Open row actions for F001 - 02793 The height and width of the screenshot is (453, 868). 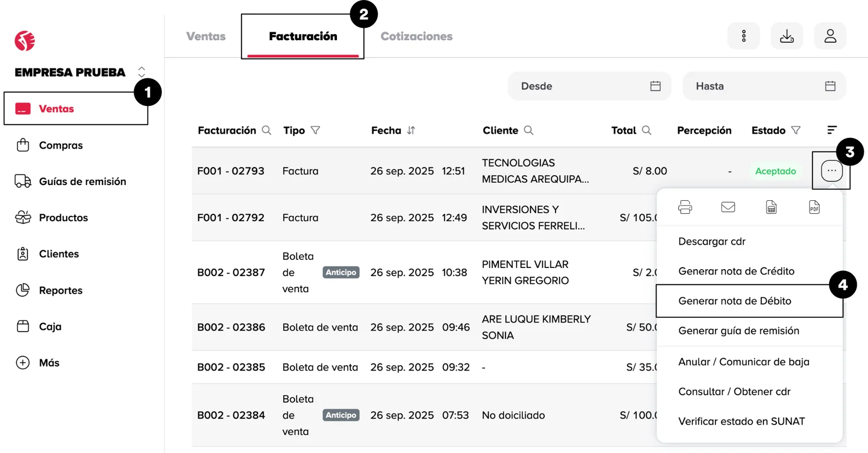click(x=831, y=171)
